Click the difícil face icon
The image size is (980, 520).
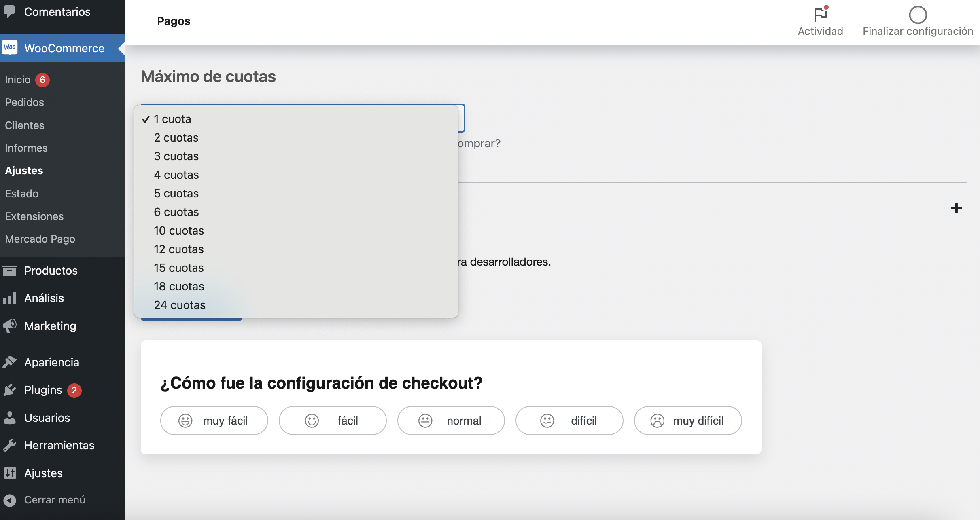click(x=547, y=421)
